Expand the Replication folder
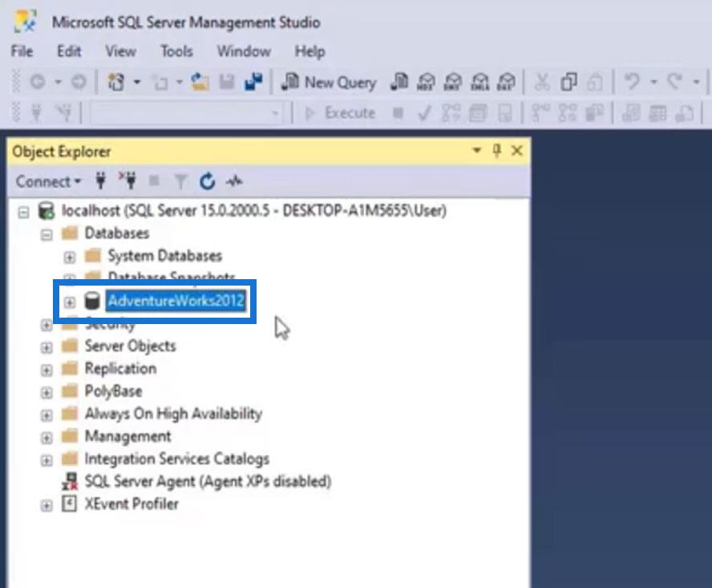The image size is (712, 588). point(47,371)
